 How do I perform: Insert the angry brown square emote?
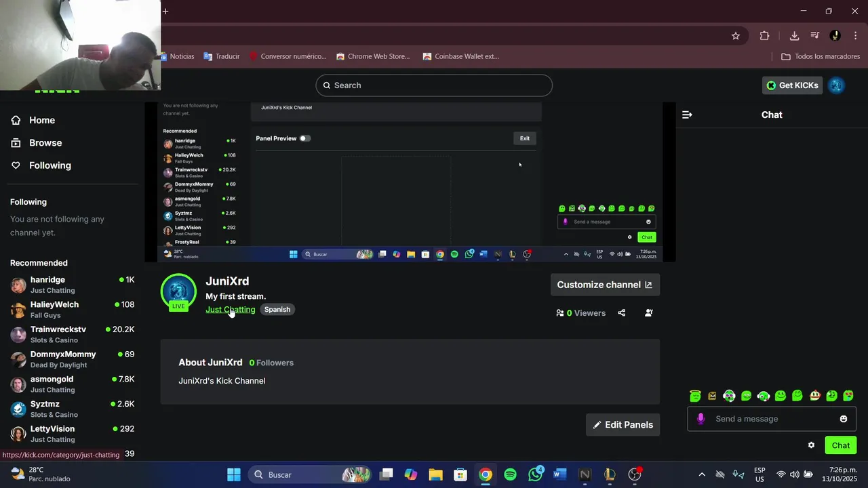pyautogui.click(x=712, y=396)
